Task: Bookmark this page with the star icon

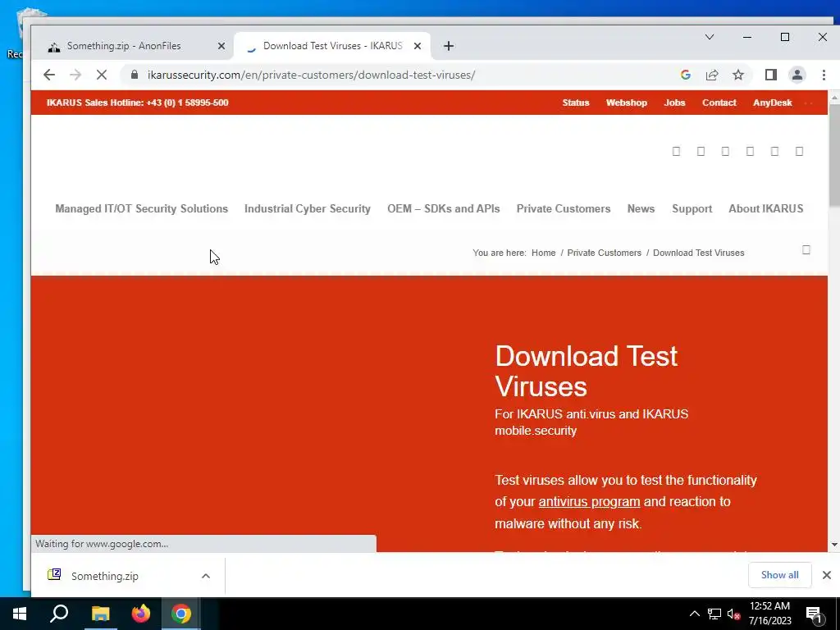Action: click(x=738, y=75)
